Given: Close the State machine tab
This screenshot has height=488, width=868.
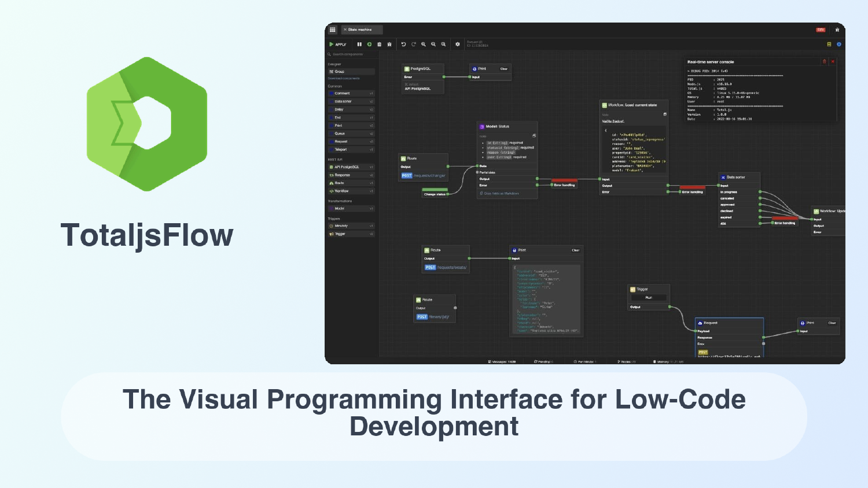Looking at the screenshot, I should point(345,29).
